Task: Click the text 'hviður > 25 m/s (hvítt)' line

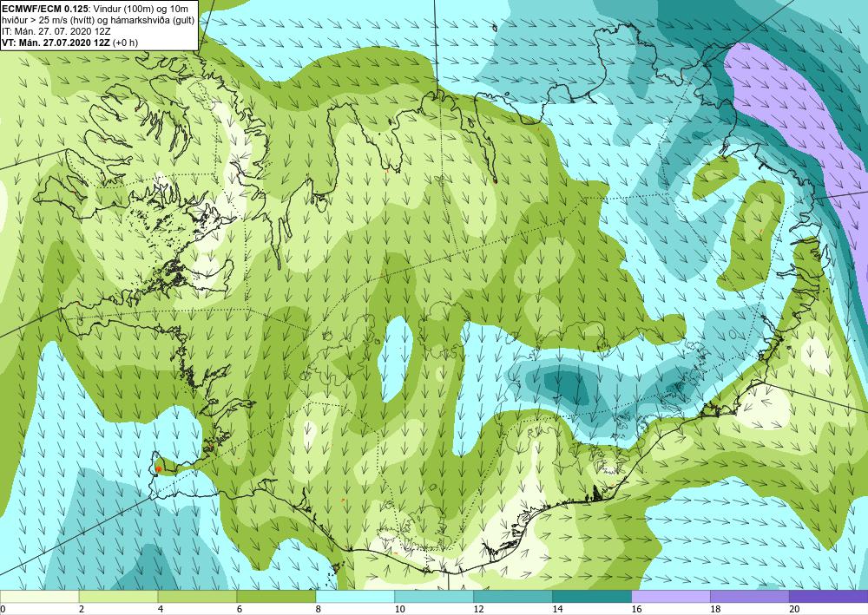Action: (97, 19)
